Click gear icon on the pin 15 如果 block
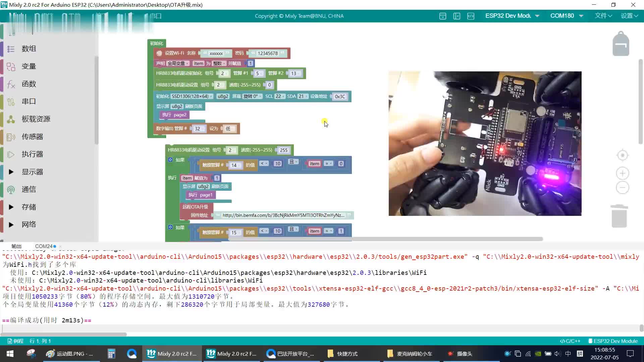 170,227
